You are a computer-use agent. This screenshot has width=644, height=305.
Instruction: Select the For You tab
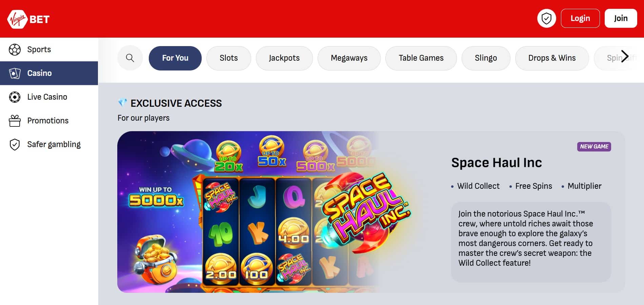tap(175, 58)
